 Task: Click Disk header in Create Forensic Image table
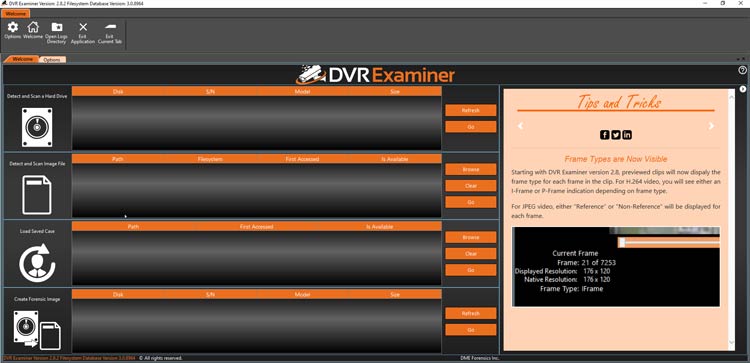tap(118, 295)
